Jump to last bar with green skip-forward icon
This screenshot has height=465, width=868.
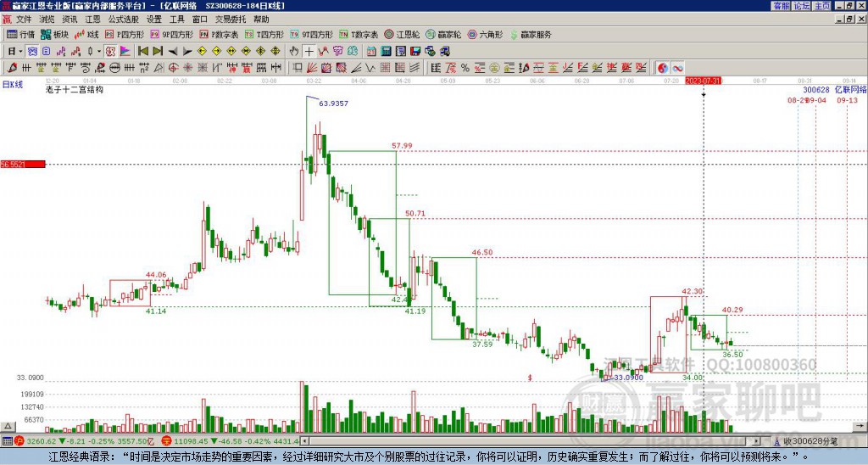(x=158, y=51)
